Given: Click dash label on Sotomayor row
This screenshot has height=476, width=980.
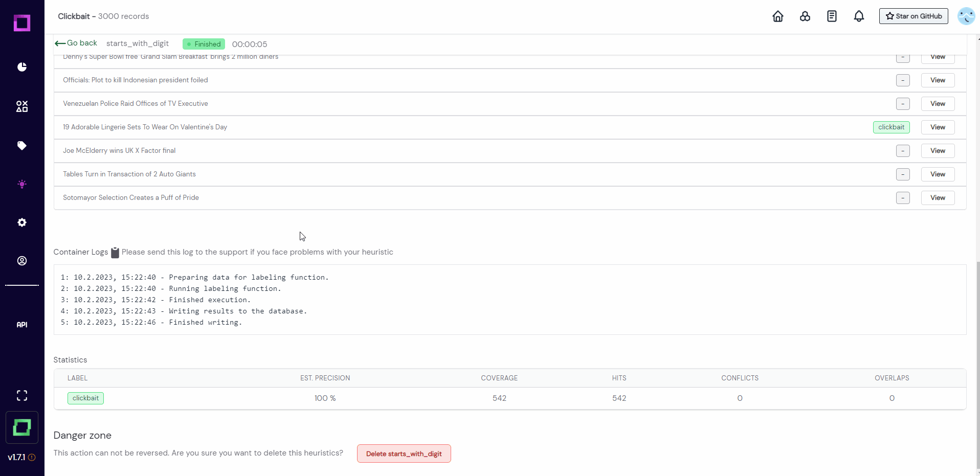Looking at the screenshot, I should pyautogui.click(x=903, y=198).
